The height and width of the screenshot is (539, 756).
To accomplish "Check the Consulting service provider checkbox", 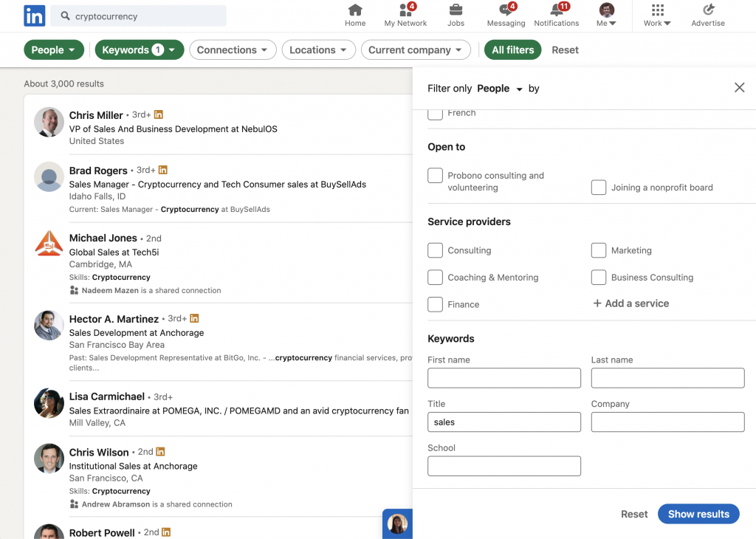I will click(435, 250).
